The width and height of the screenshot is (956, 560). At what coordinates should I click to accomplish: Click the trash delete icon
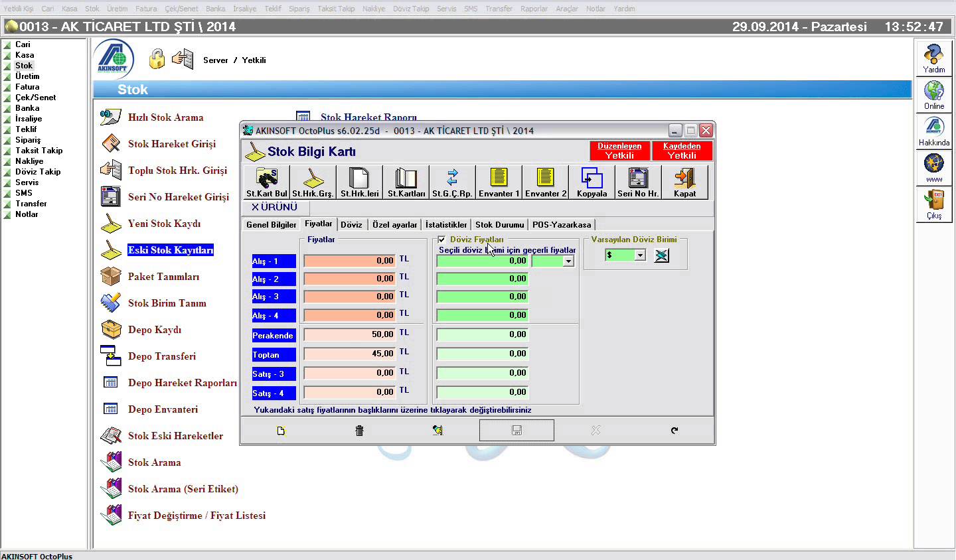359,431
